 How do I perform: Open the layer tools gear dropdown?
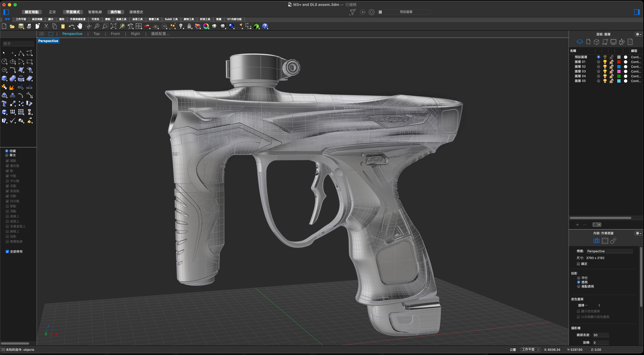tap(597, 225)
